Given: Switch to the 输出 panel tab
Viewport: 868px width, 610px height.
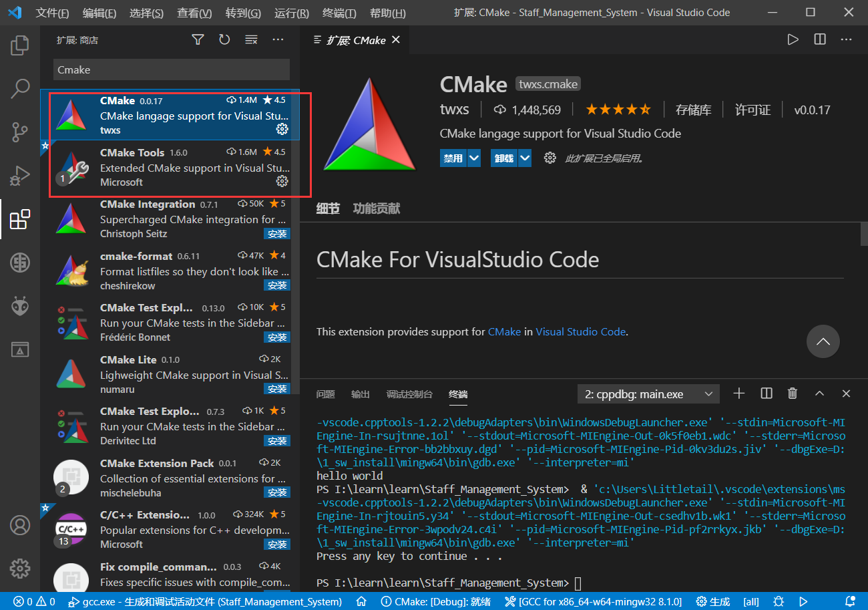Looking at the screenshot, I should tap(361, 394).
